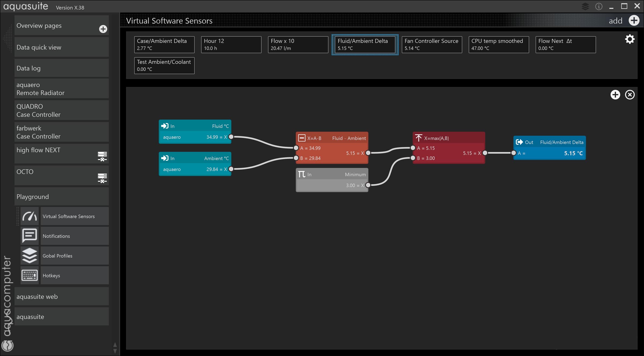Image resolution: width=644 pixels, height=356 pixels.
Task: Click the X=max(A,B) node header
Action: 448,138
